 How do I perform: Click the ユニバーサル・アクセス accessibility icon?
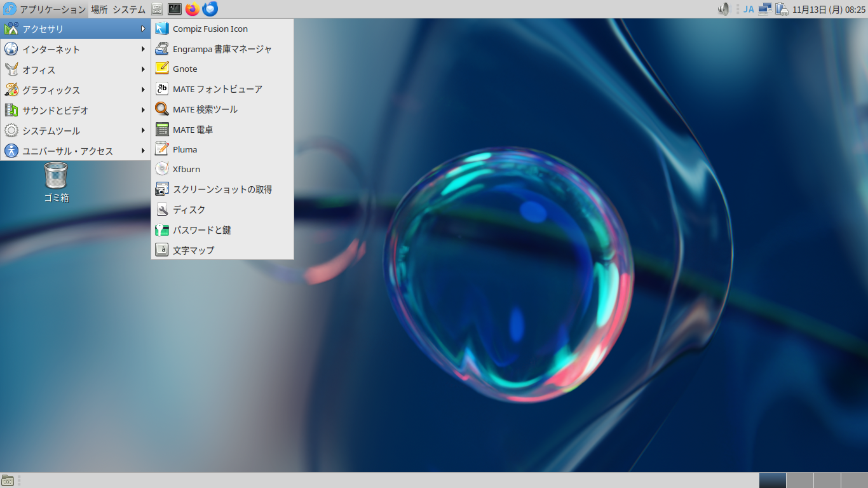click(11, 151)
